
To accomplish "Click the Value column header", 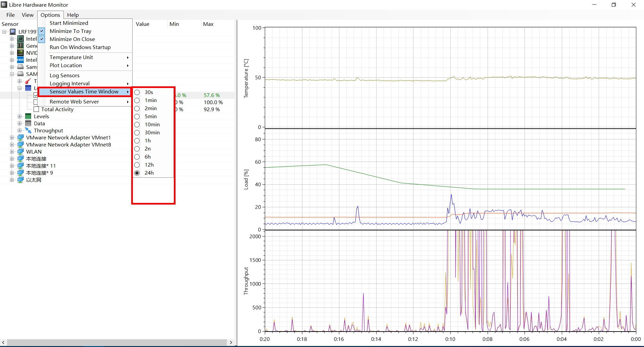I will [150, 24].
